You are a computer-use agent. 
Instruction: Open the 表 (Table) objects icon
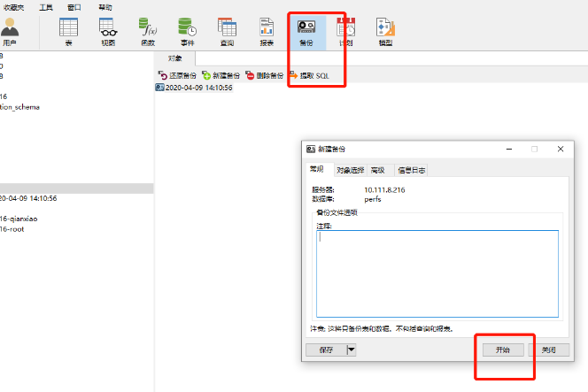point(68,32)
